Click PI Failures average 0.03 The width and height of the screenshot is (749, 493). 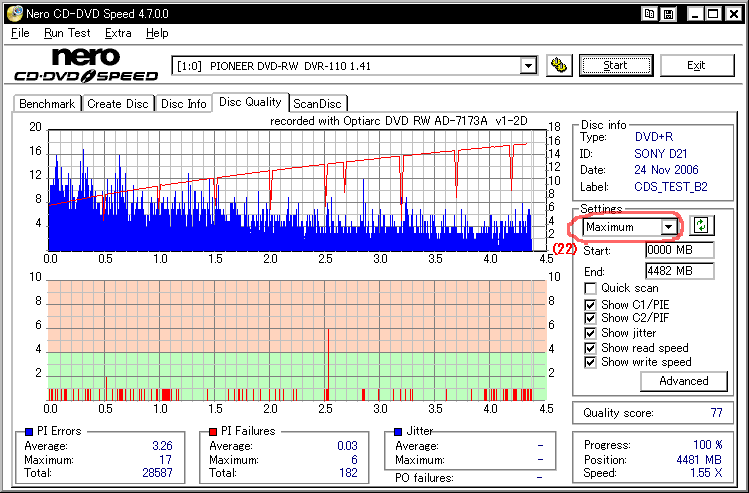click(347, 446)
